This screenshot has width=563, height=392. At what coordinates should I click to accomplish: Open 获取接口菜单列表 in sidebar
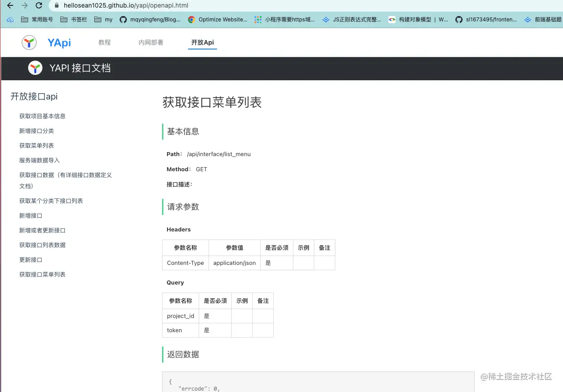[x=42, y=274]
